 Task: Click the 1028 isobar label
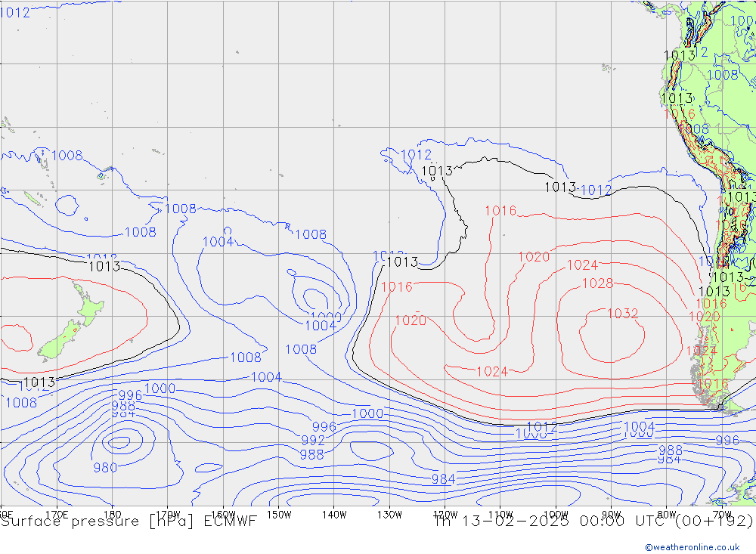point(597,283)
